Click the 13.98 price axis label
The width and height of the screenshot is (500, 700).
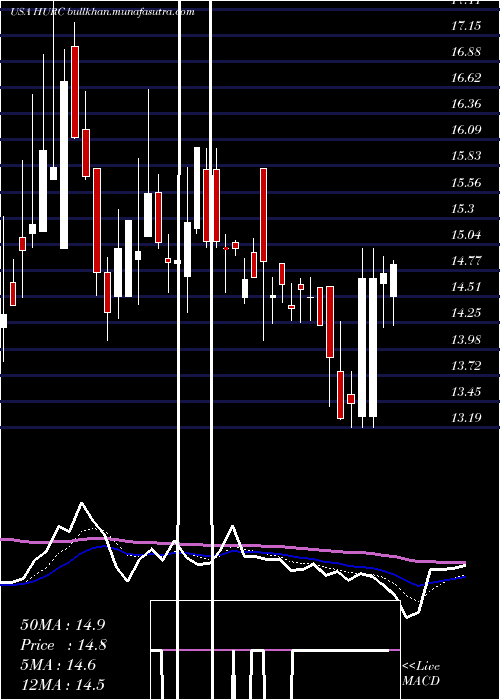point(466,340)
